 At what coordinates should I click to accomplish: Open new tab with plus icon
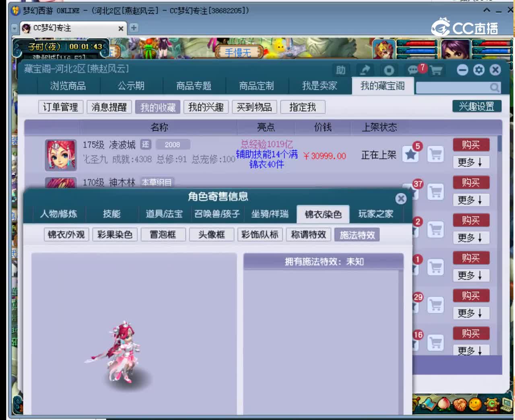134,28
